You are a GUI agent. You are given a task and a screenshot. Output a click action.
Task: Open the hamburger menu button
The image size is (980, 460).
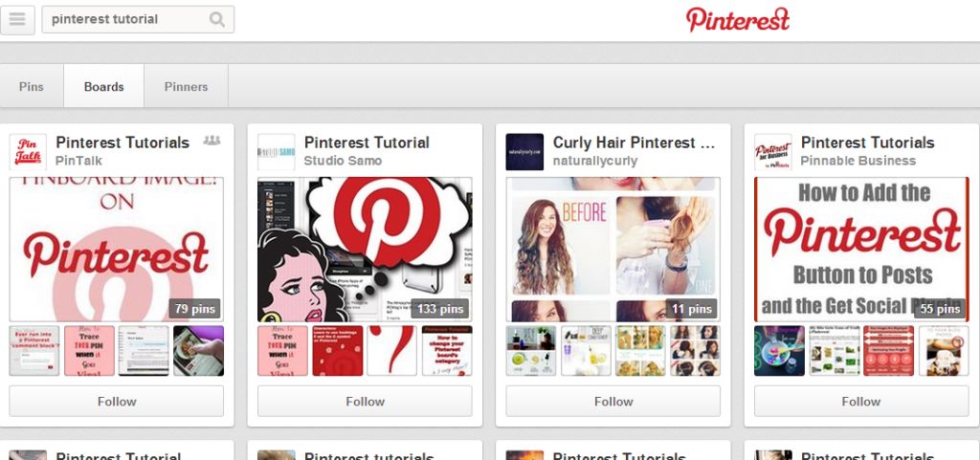(17, 19)
